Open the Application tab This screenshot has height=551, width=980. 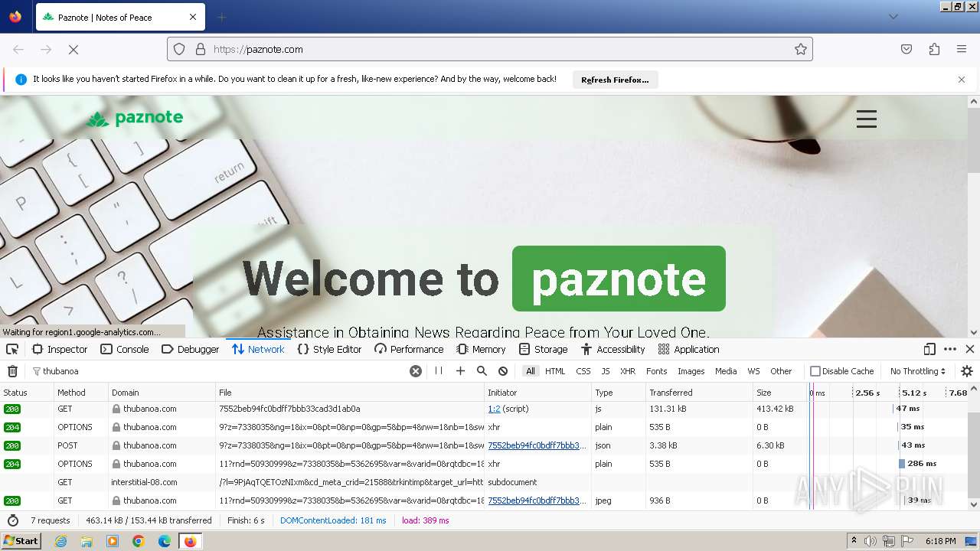[689, 349]
